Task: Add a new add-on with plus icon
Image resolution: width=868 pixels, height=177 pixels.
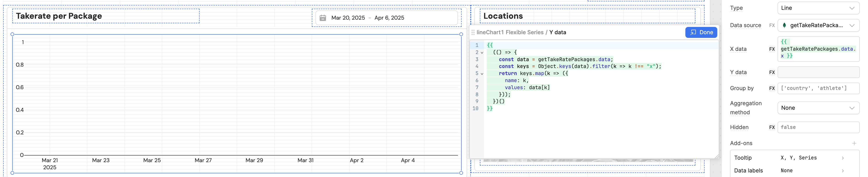Action: point(854,143)
